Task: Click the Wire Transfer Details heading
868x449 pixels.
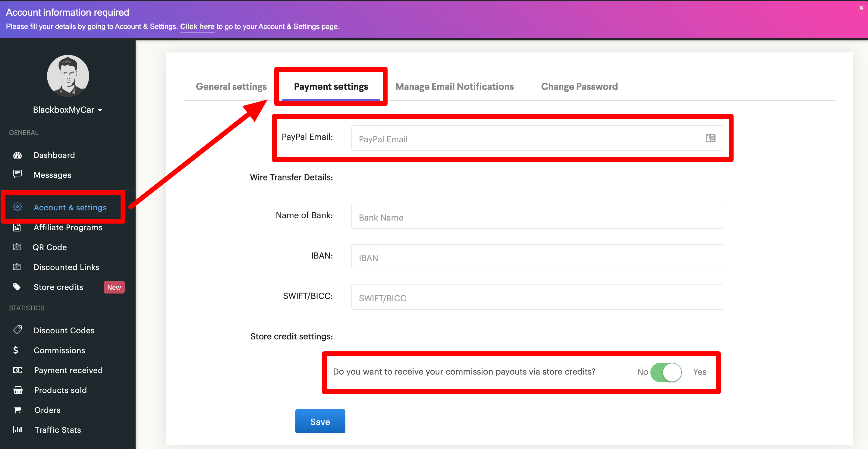Action: pyautogui.click(x=291, y=177)
